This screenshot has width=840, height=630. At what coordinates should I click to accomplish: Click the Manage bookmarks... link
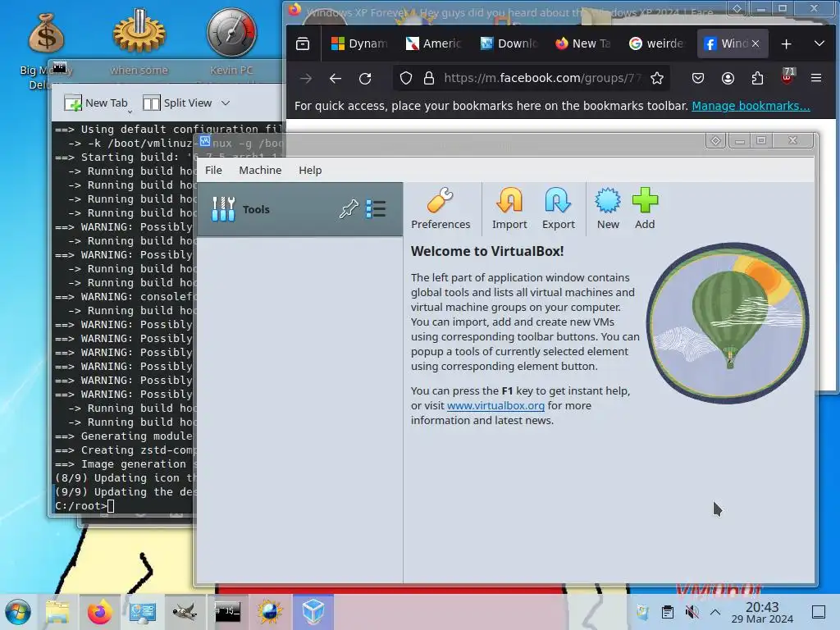[x=751, y=106]
